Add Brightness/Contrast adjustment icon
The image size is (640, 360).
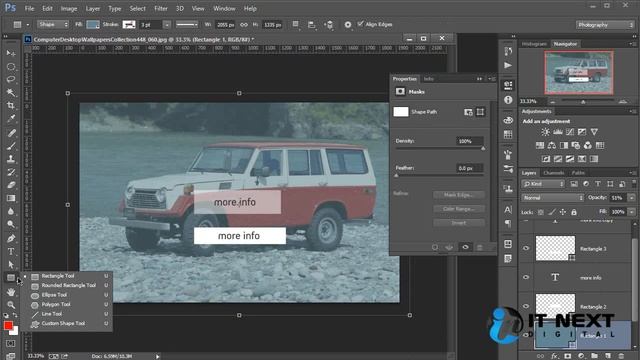[x=545, y=132]
